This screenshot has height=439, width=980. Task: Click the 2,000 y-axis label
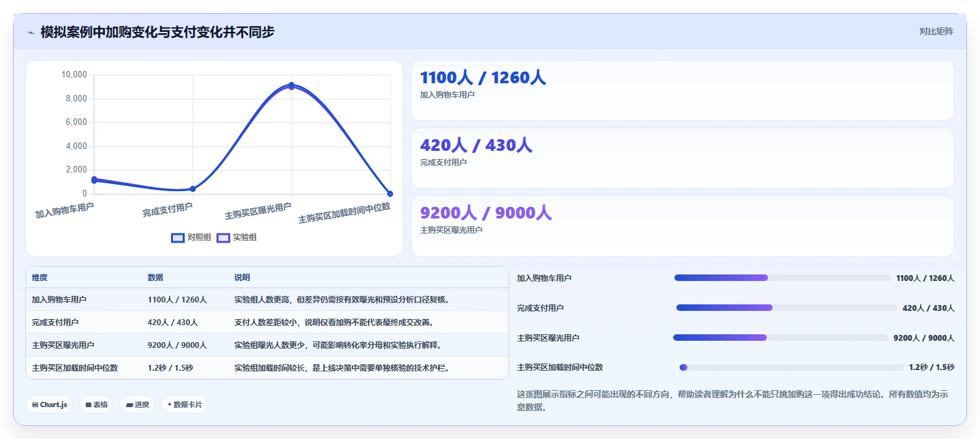coord(76,170)
